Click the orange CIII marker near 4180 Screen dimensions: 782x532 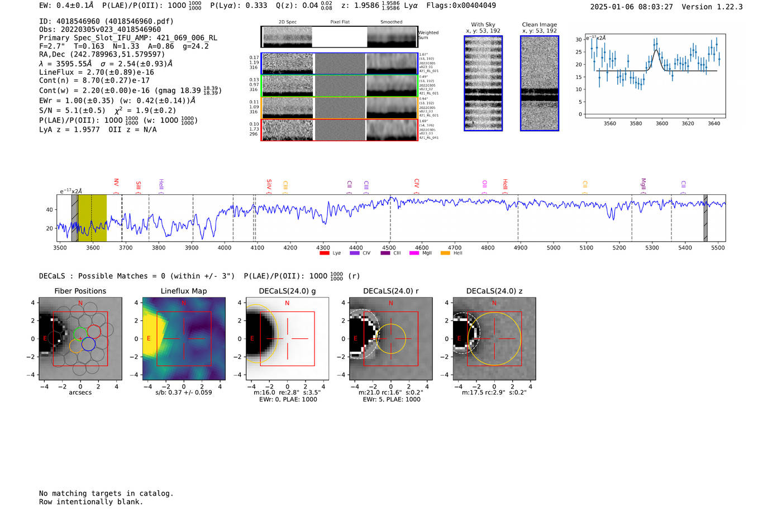click(285, 187)
